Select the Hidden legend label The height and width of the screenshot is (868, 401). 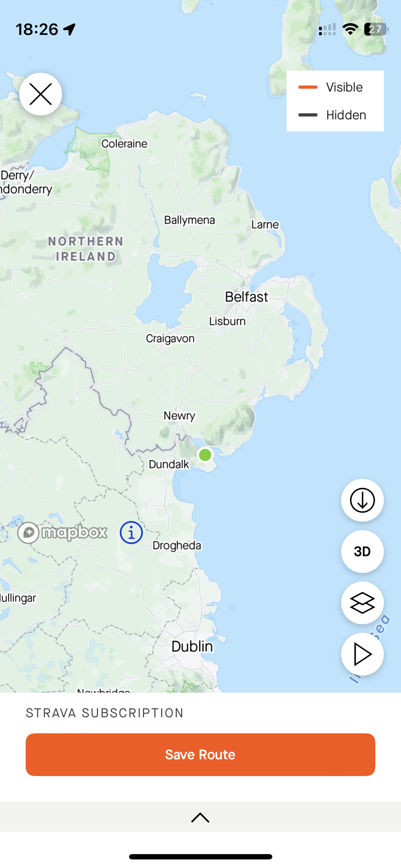coord(346,115)
